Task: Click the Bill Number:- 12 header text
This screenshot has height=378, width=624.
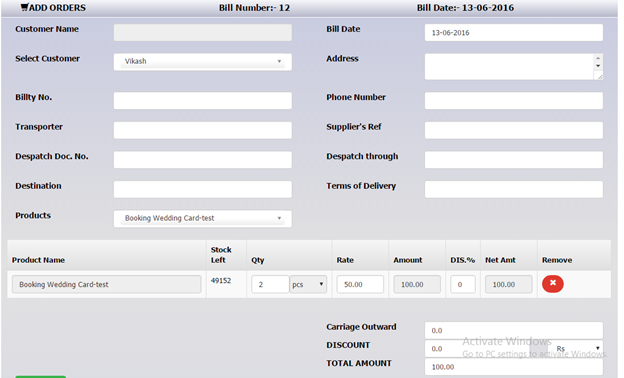Action: click(x=254, y=8)
